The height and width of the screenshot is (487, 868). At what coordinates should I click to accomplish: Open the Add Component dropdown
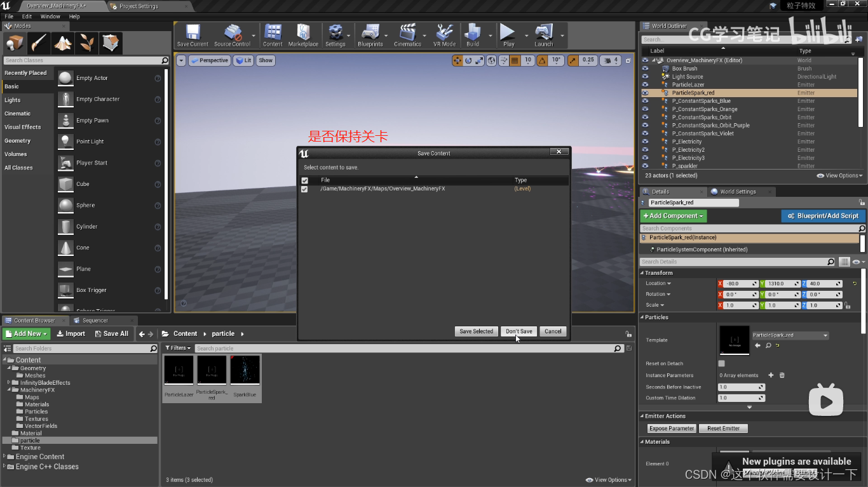674,216
